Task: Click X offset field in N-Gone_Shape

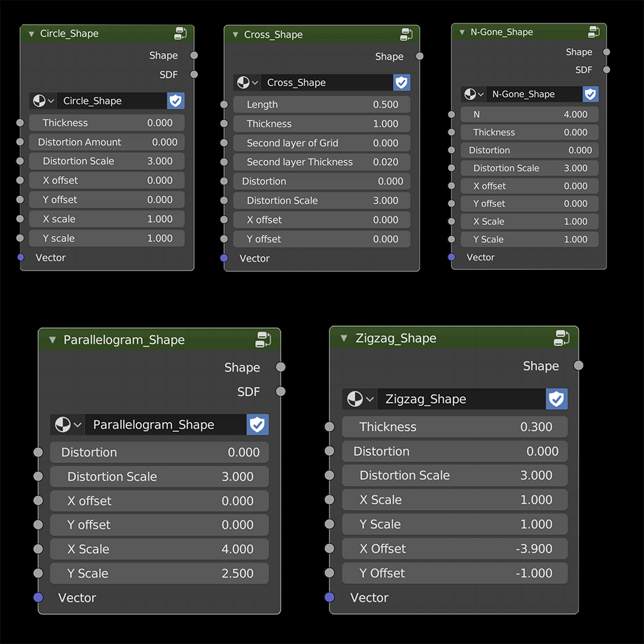Action: point(529,186)
